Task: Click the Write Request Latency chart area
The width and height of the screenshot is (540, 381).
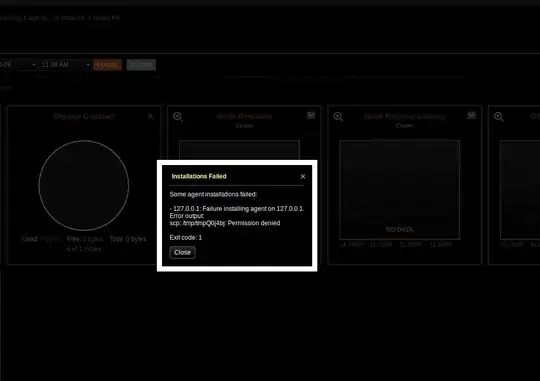Action: 400,189
